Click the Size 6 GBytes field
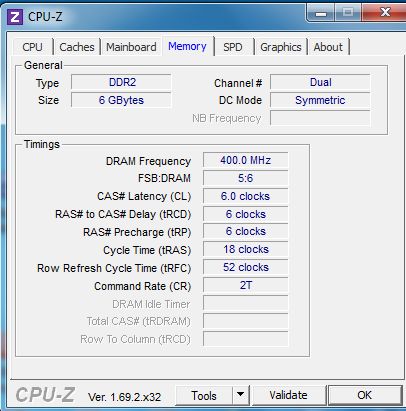The image size is (406, 411). pos(121,100)
